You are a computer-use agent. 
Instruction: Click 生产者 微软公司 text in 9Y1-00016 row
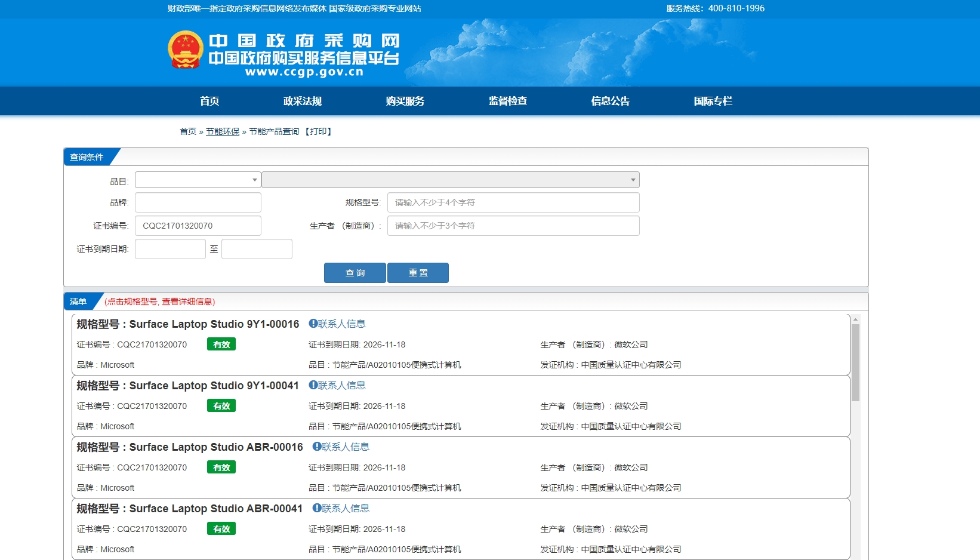click(x=594, y=344)
